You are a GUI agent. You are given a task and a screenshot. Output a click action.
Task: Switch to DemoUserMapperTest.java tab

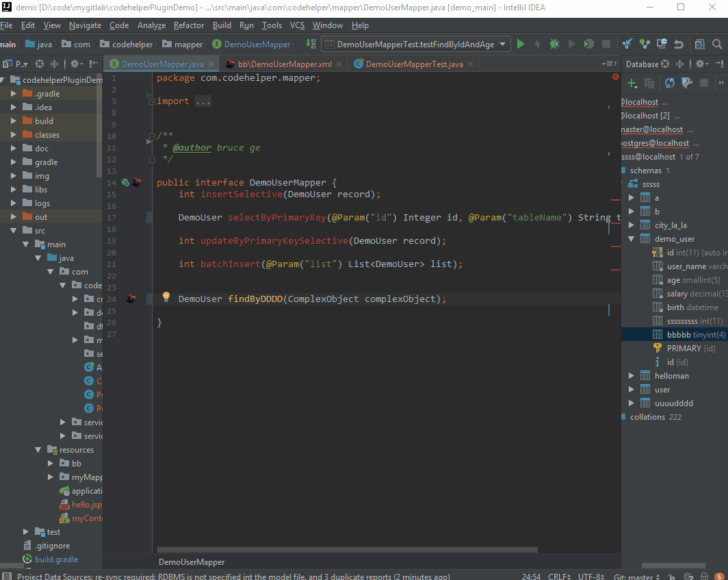click(x=414, y=64)
